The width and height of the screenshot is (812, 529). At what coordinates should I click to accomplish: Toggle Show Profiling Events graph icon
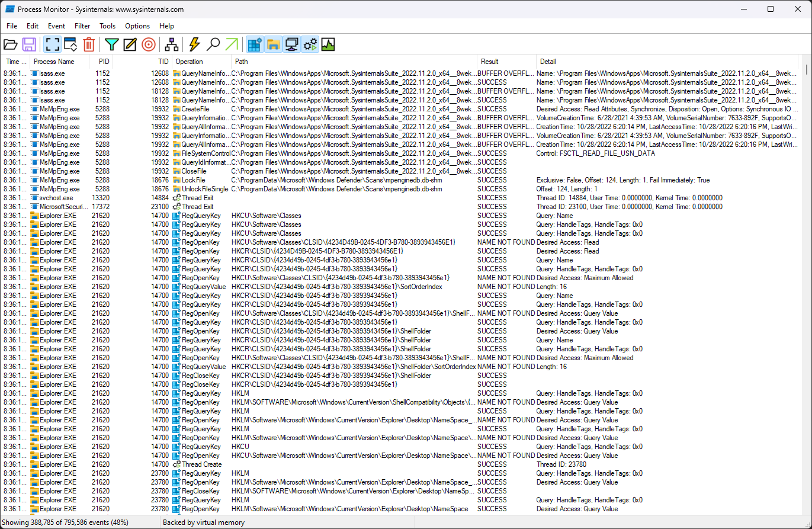(328, 44)
